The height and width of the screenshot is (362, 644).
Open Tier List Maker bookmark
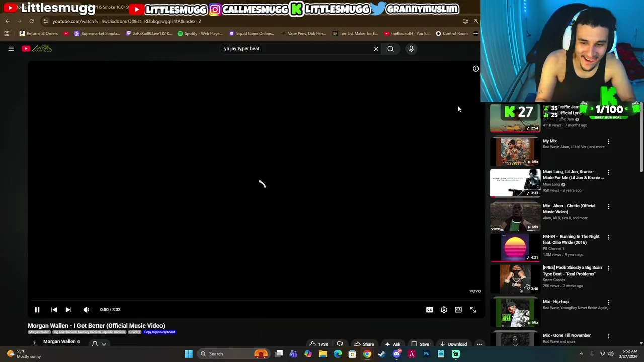[355, 34]
